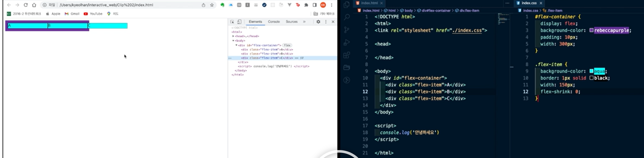The height and width of the screenshot is (158, 644).
Task: Open VS Code Run and Debug view
Action: (x=347, y=42)
